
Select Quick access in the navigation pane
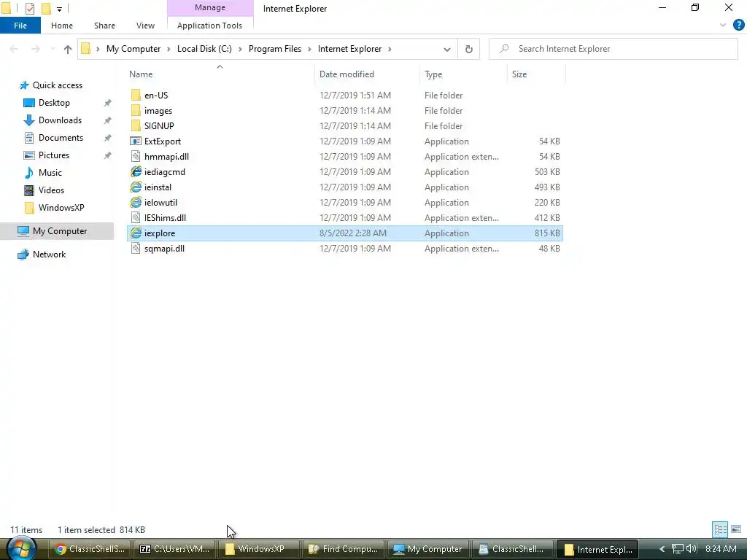(x=57, y=85)
